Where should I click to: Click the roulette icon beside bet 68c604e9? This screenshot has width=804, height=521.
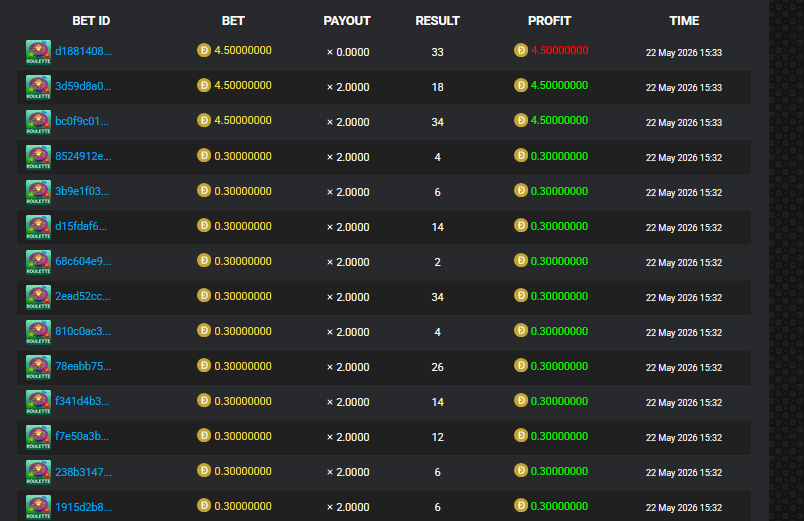click(38, 262)
